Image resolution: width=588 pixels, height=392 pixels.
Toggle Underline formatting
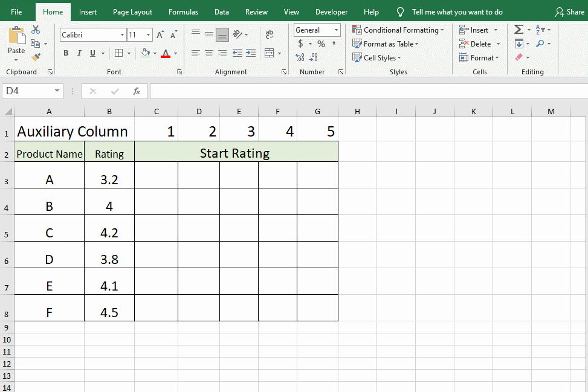click(x=92, y=53)
